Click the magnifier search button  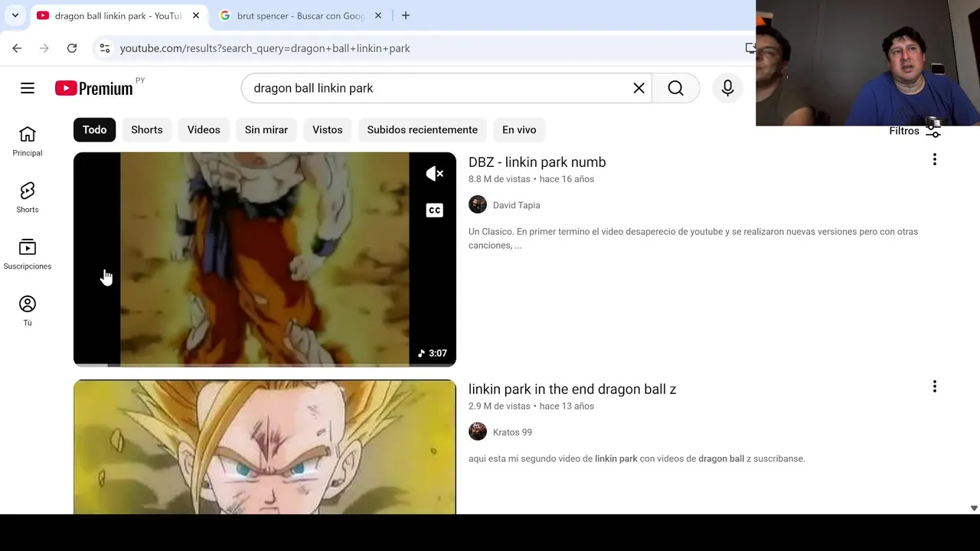pyautogui.click(x=675, y=88)
